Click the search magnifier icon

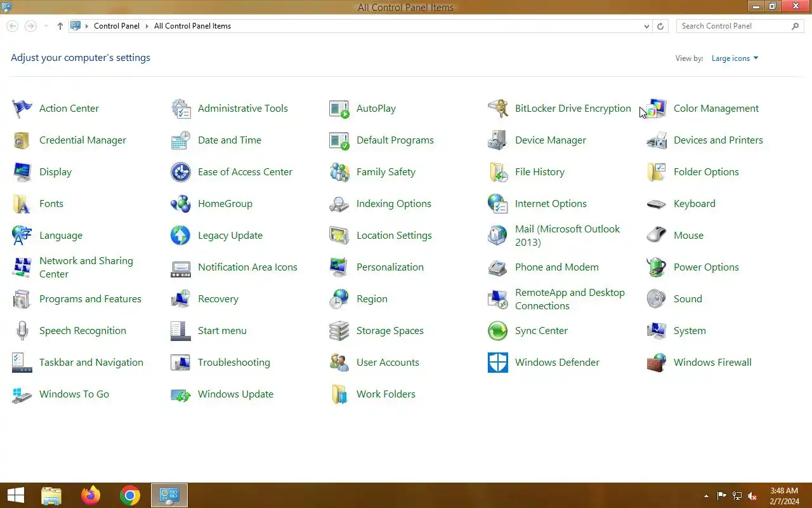(796, 26)
